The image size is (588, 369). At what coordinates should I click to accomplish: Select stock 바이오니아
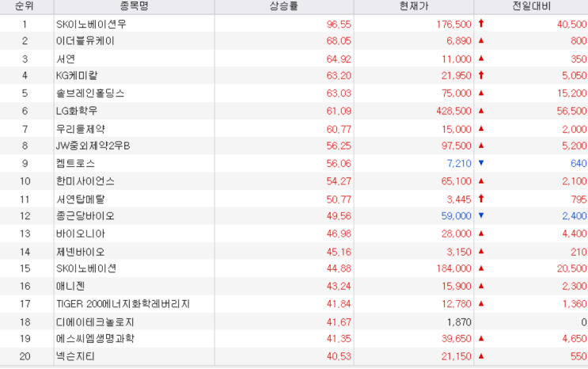click(81, 234)
